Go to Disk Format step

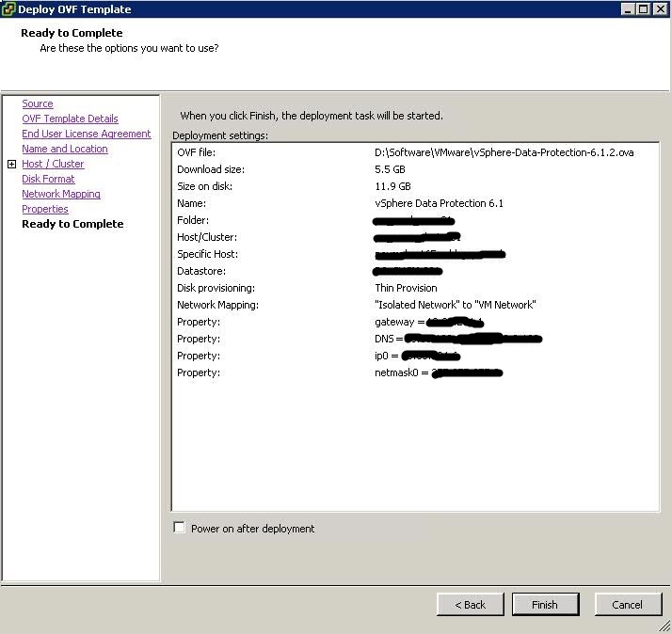(x=48, y=179)
